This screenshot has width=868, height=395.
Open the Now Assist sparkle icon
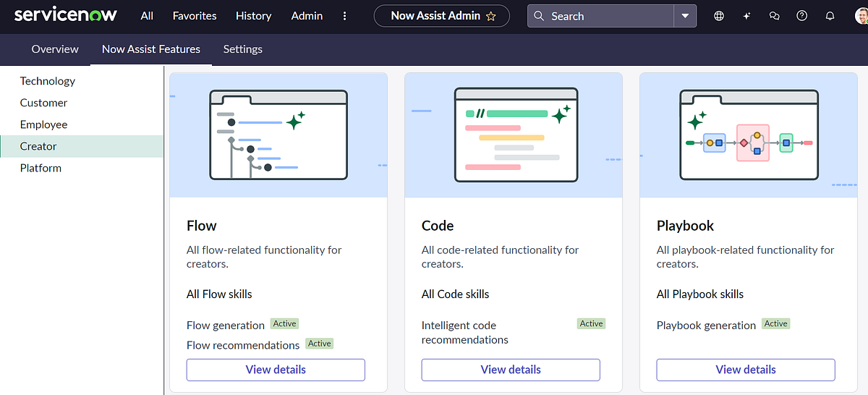[746, 16]
